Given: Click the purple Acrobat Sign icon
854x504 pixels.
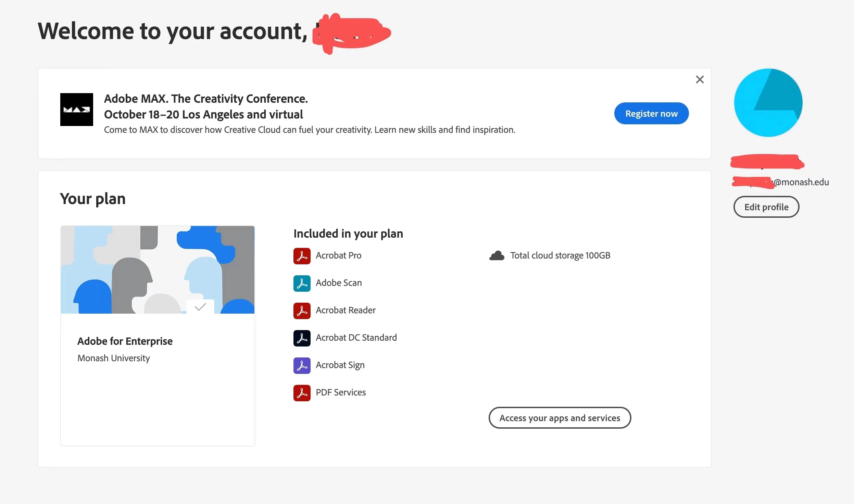Looking at the screenshot, I should 302,365.
